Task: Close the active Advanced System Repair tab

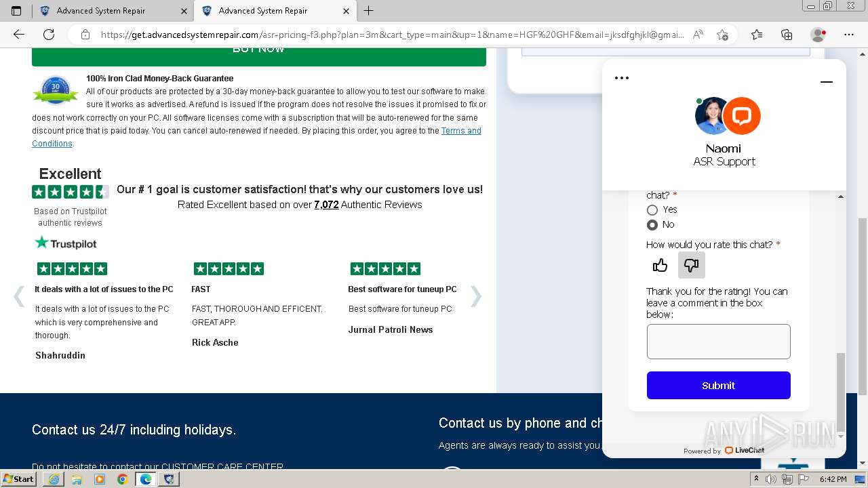Action: 346,11
